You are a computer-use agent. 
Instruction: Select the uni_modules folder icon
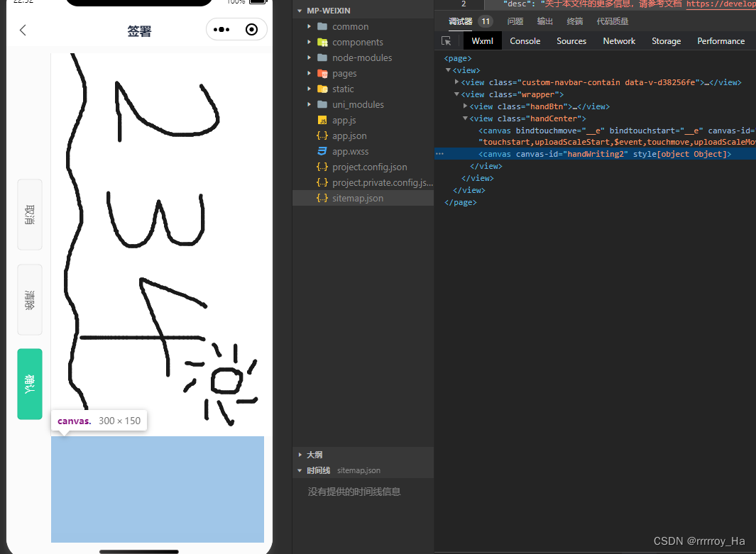pos(322,104)
